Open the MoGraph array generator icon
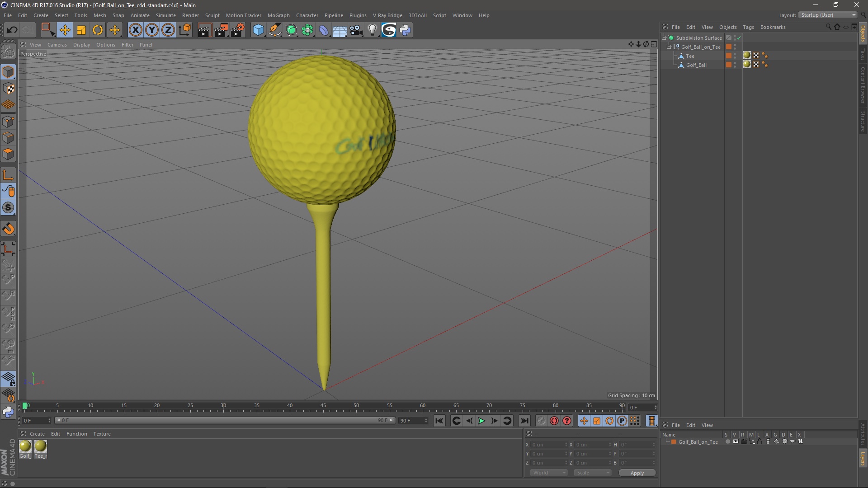Image resolution: width=868 pixels, height=488 pixels. (x=307, y=30)
